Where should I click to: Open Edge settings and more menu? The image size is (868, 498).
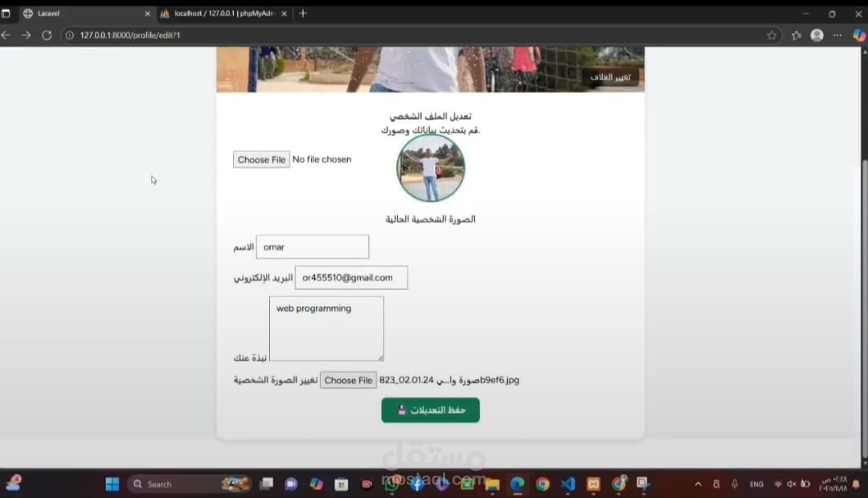click(837, 35)
